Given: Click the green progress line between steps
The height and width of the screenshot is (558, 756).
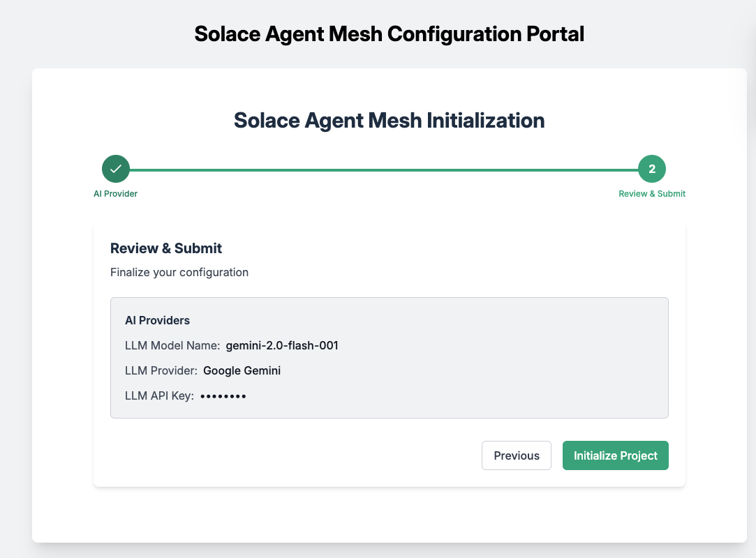Looking at the screenshot, I should [x=384, y=170].
